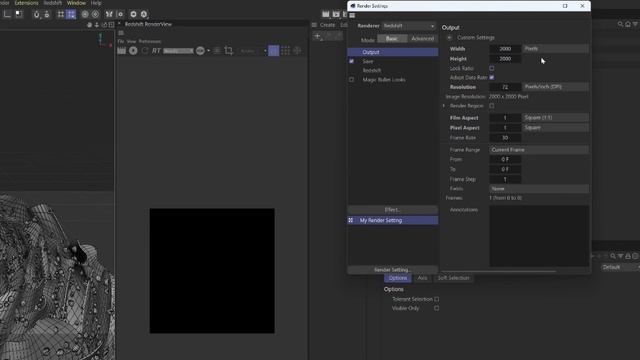Open the Pixel Aspect Square dropdown
The image size is (640, 360).
(x=556, y=128)
